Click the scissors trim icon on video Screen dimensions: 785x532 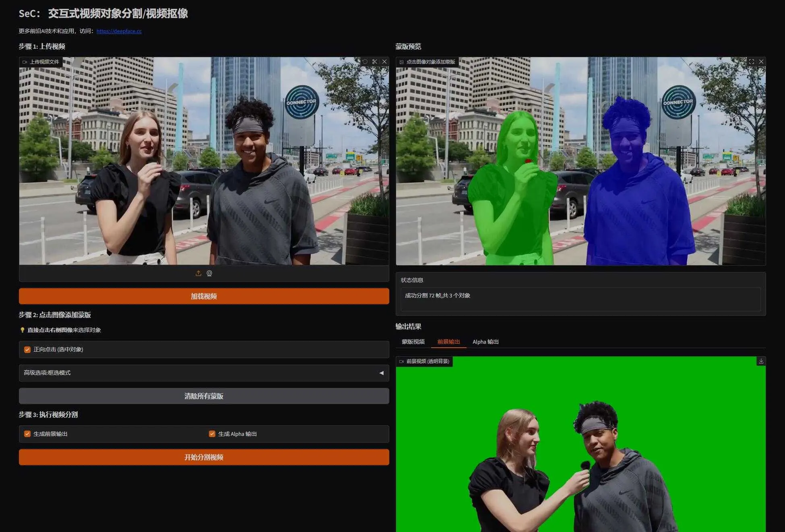tap(375, 62)
